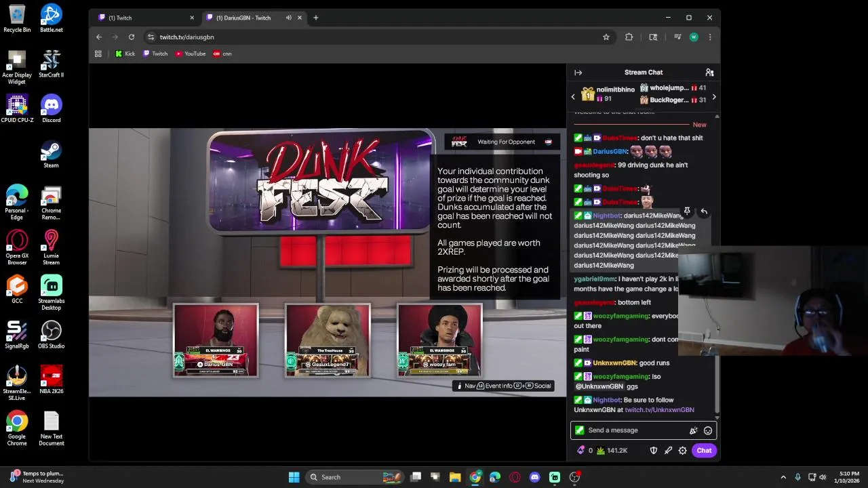The image size is (868, 488).
Task: Open the YouTube bookmark
Action: 191,54
